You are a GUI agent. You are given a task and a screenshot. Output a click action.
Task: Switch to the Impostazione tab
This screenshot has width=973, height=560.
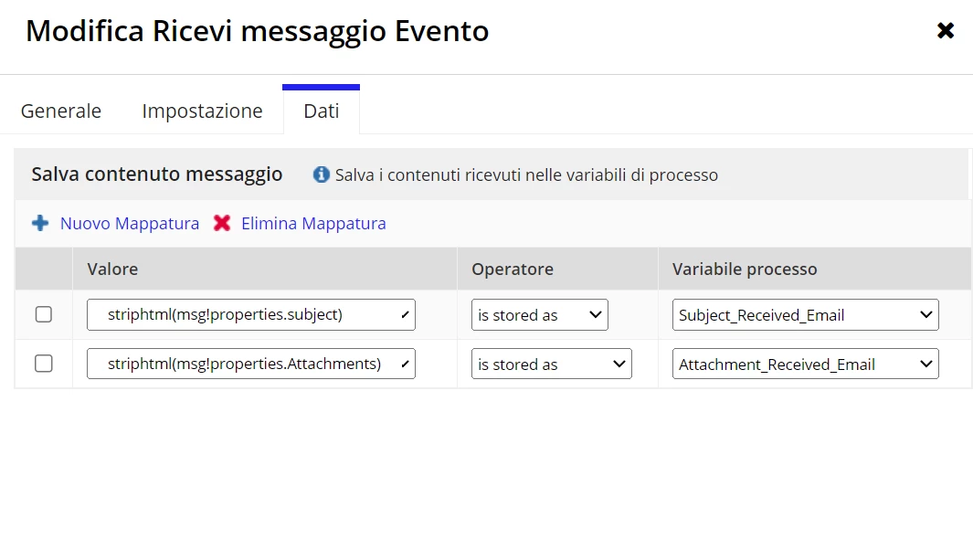click(x=202, y=111)
